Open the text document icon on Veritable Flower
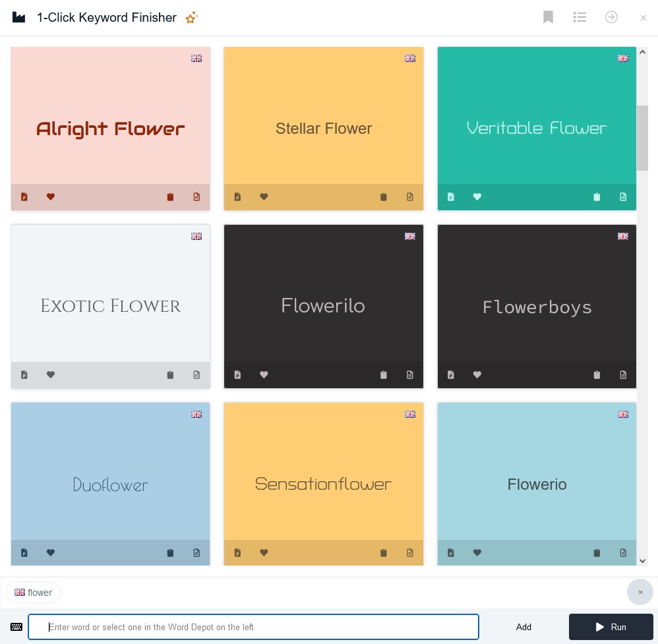 pos(623,196)
